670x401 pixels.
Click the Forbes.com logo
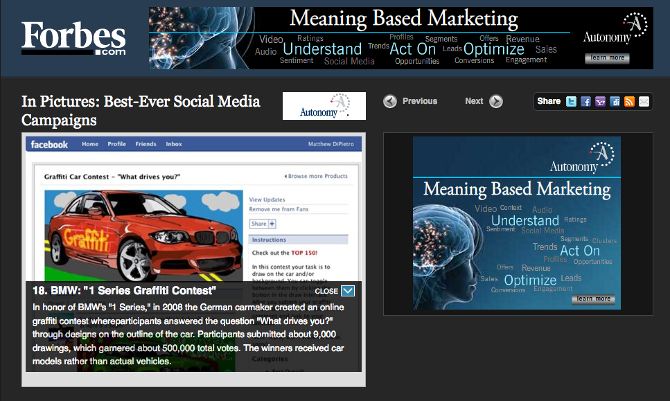click(73, 38)
